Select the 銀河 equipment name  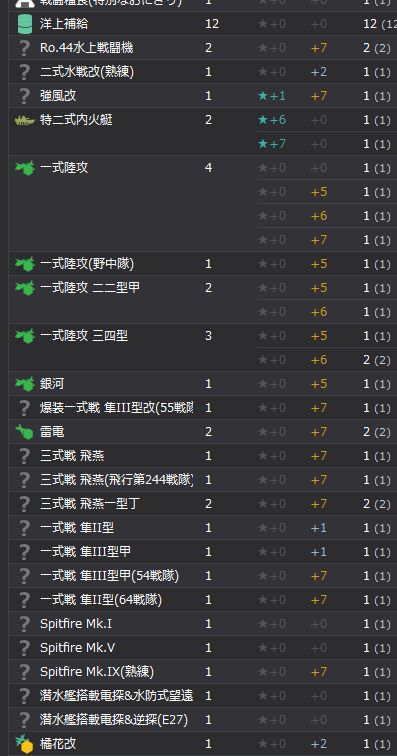(x=52, y=384)
